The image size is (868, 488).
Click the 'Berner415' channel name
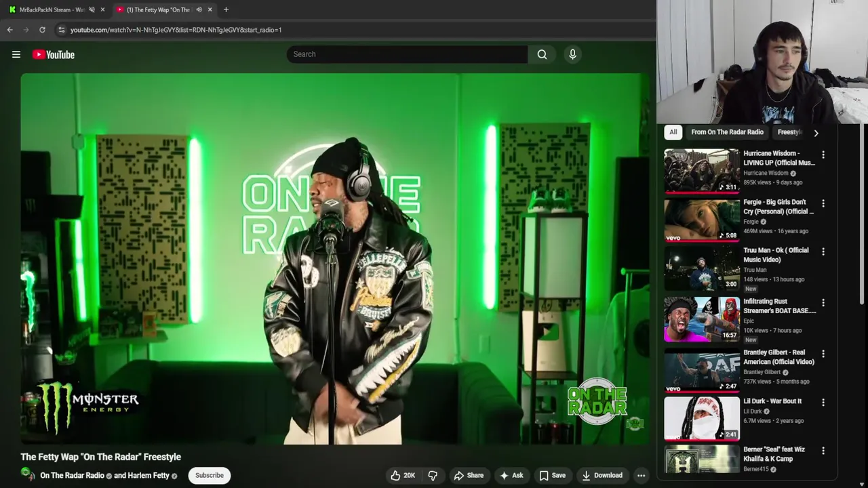tap(756, 469)
